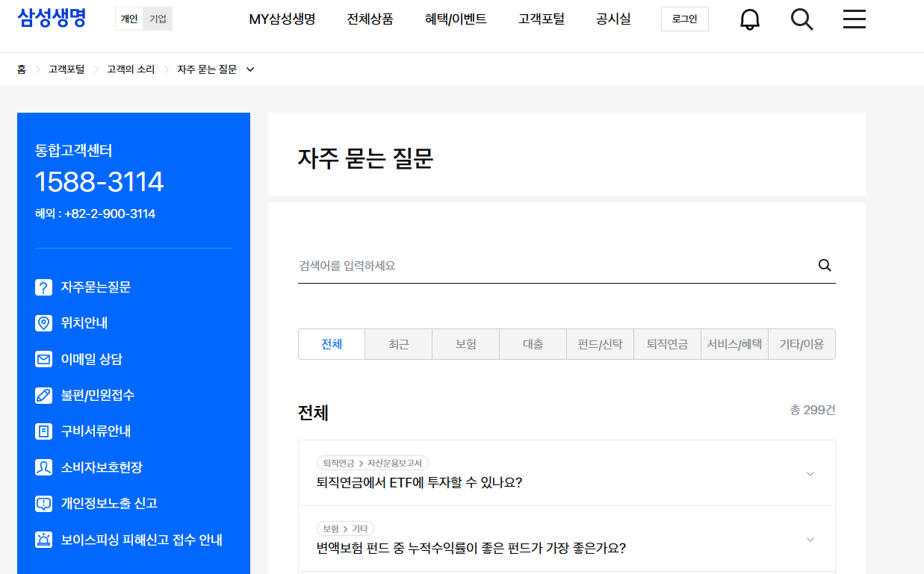924x574 pixels.
Task: Click the overseas number +82-2-900-3114
Action: point(110,214)
